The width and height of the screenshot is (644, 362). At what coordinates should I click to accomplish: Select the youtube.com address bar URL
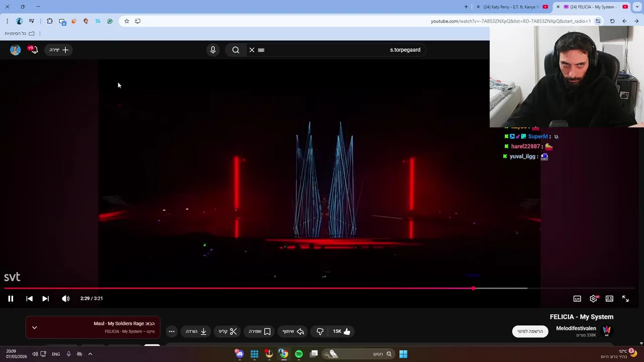[511, 21]
